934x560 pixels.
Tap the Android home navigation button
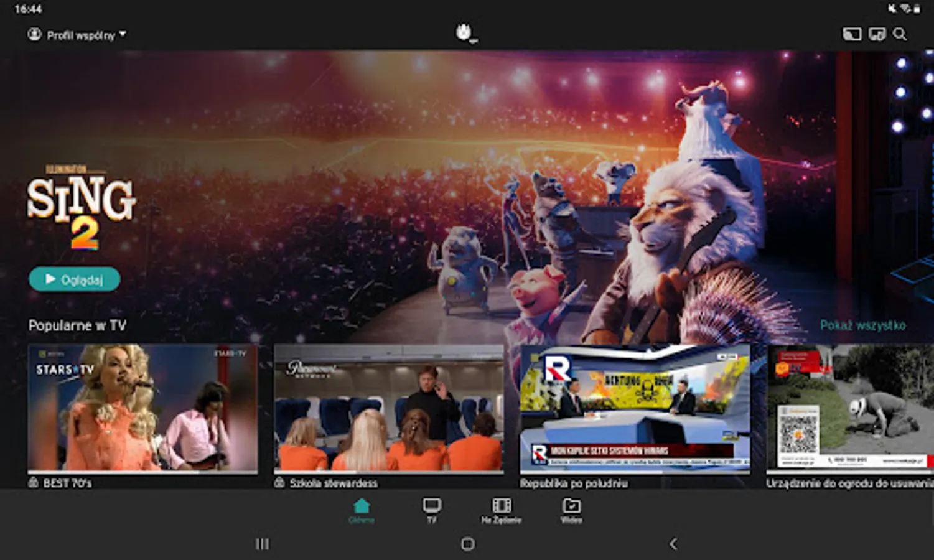467,544
